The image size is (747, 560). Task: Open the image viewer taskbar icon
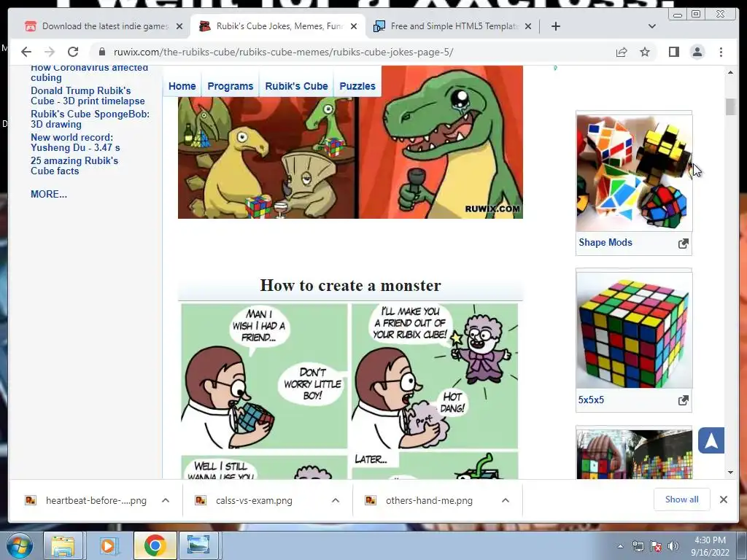198,545
